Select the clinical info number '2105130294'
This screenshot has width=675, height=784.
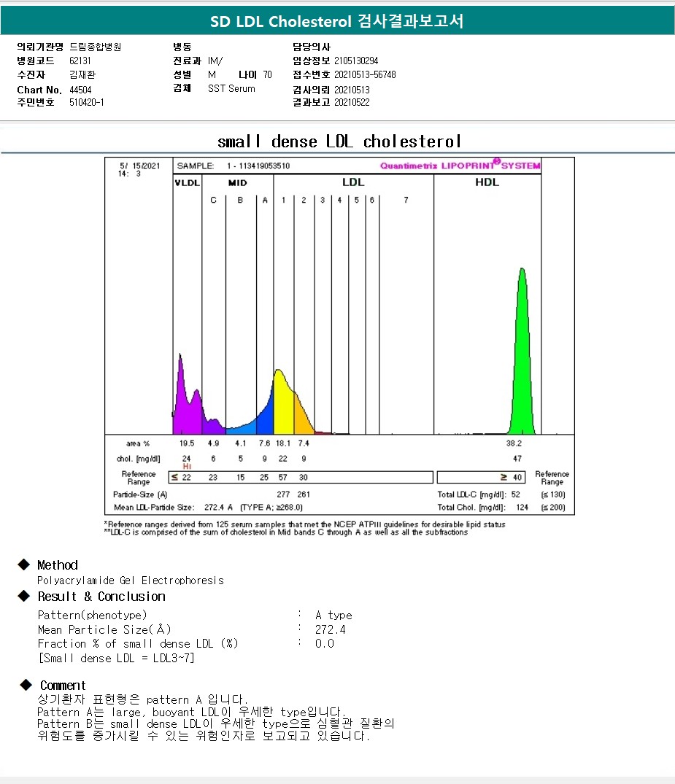(356, 61)
